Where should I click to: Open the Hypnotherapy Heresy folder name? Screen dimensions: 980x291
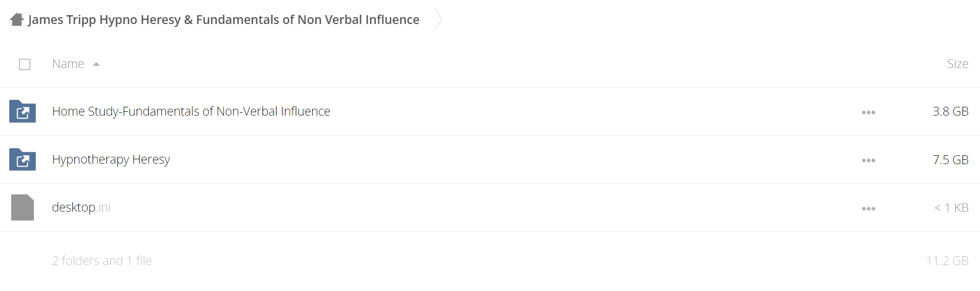pos(111,159)
